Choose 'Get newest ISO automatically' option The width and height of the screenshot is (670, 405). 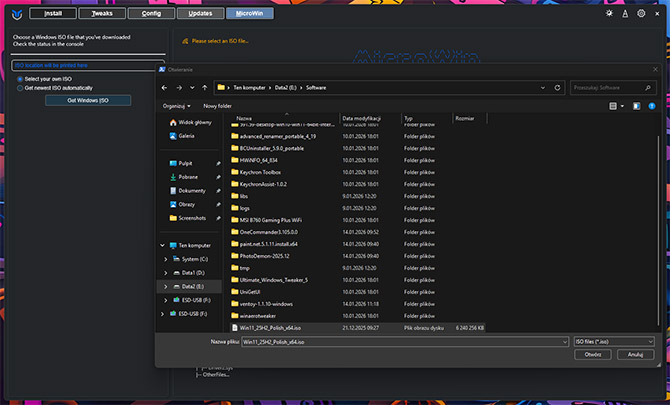tap(20, 88)
